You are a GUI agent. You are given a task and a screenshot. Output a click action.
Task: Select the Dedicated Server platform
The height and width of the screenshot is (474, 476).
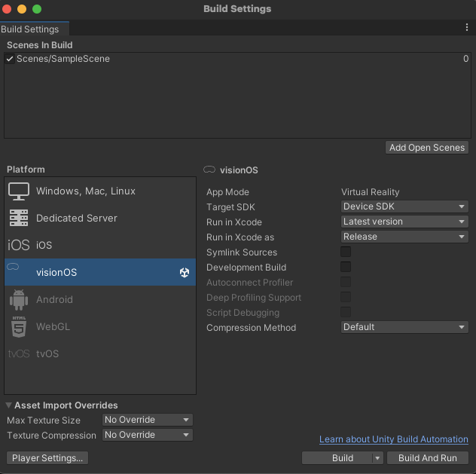point(100,218)
